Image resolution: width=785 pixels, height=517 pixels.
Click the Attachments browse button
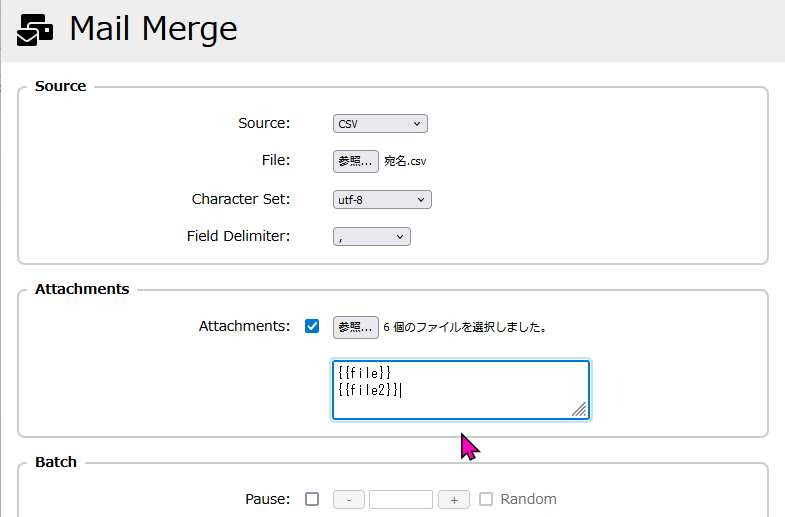pos(355,327)
